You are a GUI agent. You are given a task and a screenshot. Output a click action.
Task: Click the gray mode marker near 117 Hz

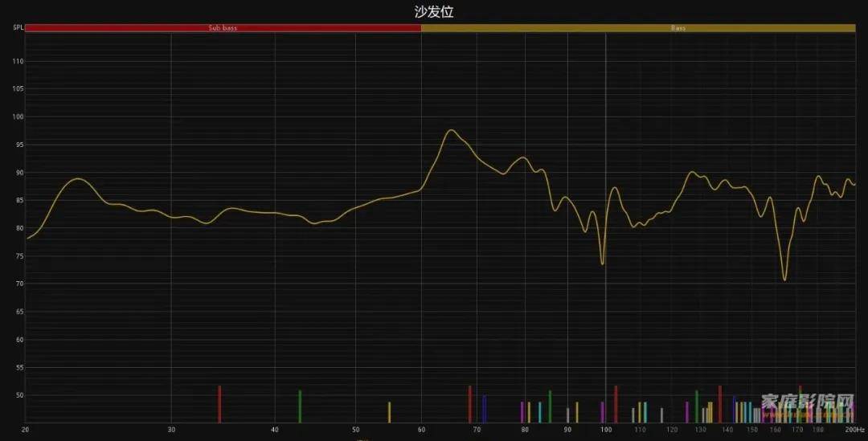click(x=661, y=415)
